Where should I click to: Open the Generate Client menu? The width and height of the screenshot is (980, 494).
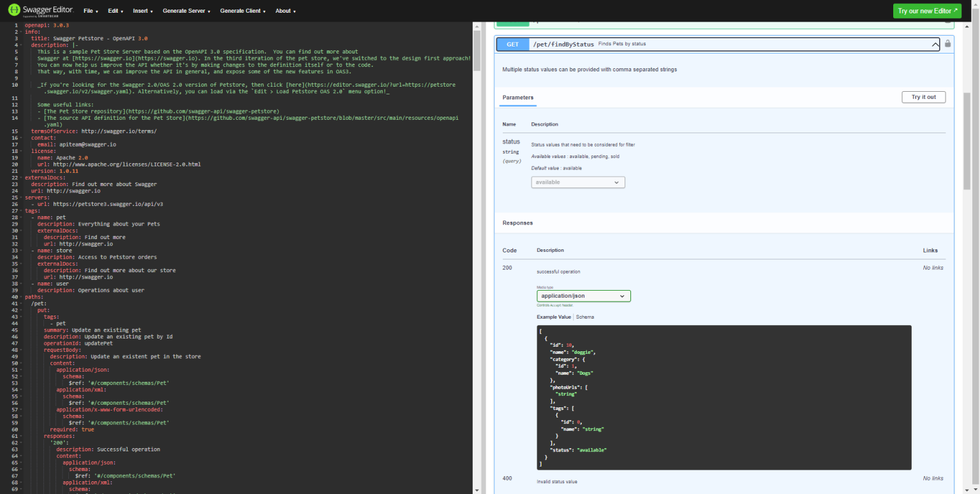pyautogui.click(x=241, y=11)
